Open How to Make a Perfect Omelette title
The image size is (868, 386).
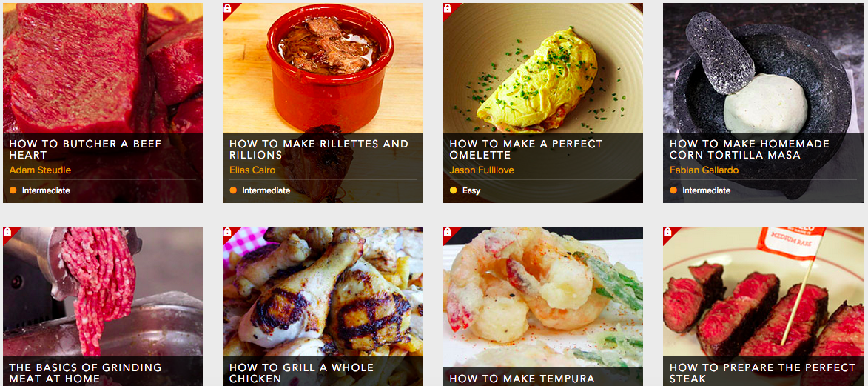[526, 149]
